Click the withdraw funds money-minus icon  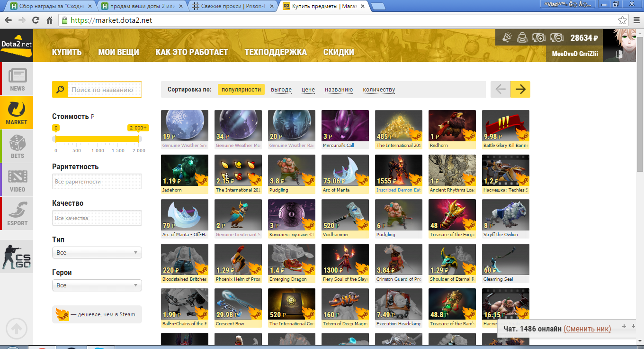click(x=556, y=37)
